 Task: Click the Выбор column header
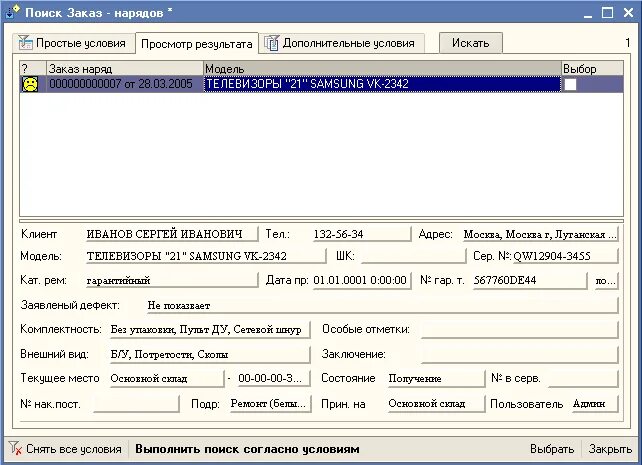[x=592, y=68]
